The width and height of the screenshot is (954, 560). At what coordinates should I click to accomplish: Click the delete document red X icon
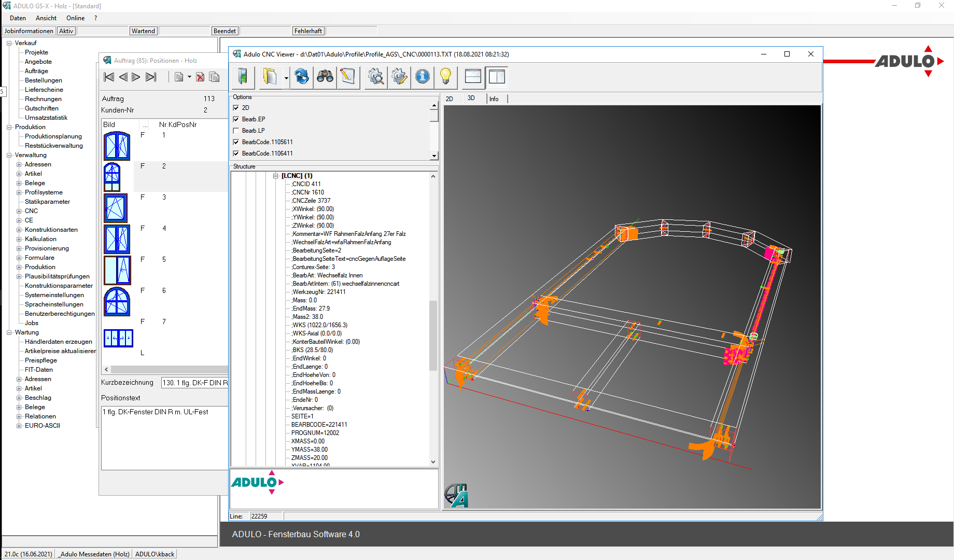(200, 77)
